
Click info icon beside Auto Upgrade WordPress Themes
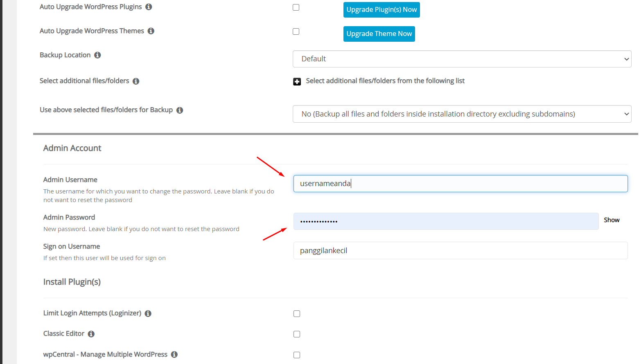point(151,31)
